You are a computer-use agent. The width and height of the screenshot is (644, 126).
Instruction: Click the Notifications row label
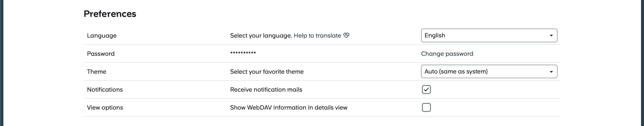click(105, 90)
